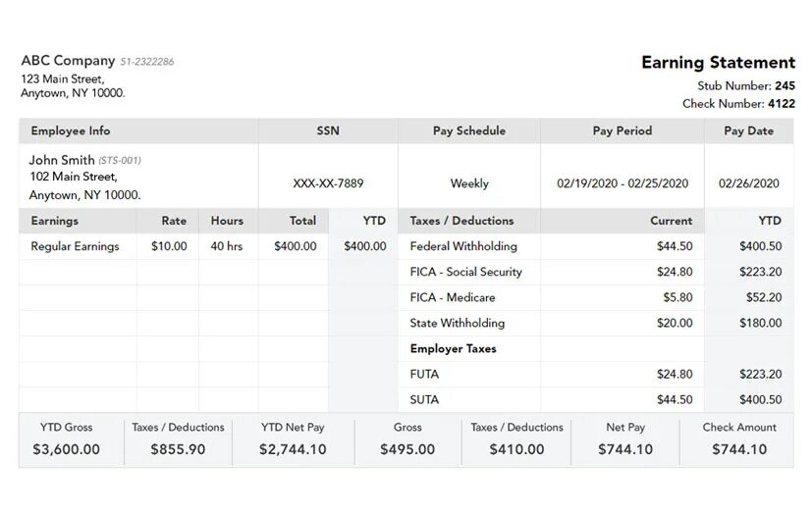Viewport: 812px width, 514px height.
Task: Select the YTD Gross amount $3,600.00
Action: (66, 449)
